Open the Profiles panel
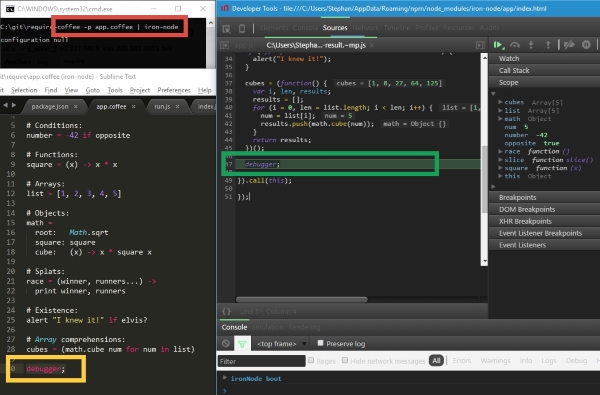Screen dimensions: 600x395 point(427,28)
